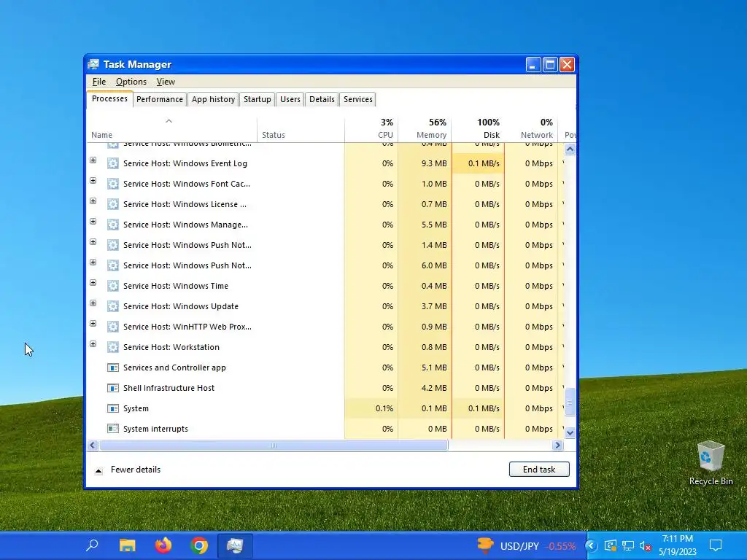Click vertical scrollbar down arrow

(570, 433)
